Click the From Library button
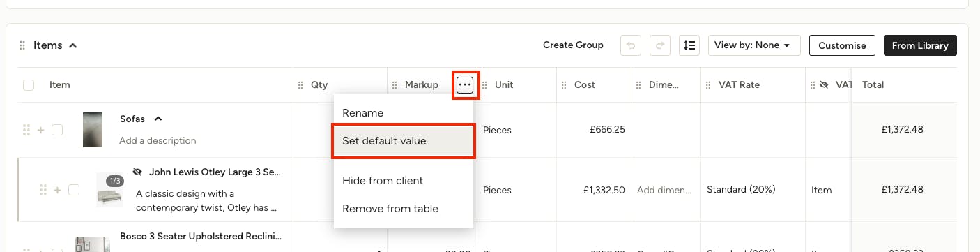The image size is (980, 252). 920,45
